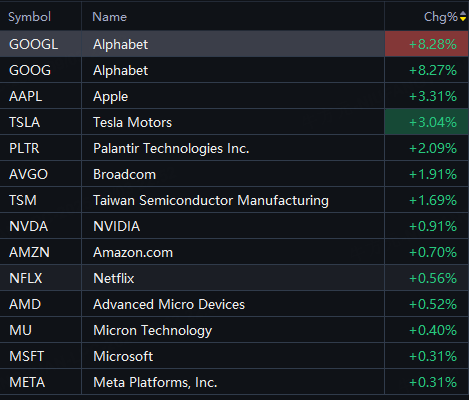Select the GOOGL Alphabet row
The height and width of the screenshot is (400, 469).
point(234,44)
